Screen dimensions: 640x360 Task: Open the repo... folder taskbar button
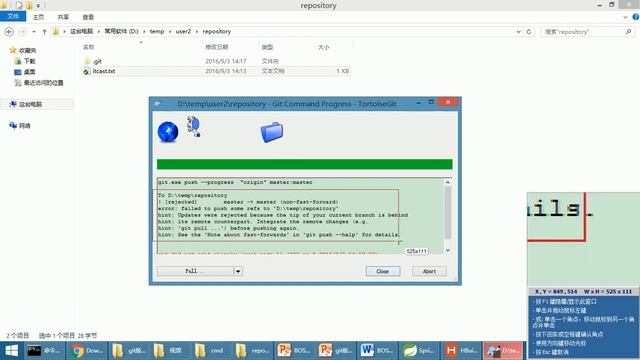click(x=252, y=351)
